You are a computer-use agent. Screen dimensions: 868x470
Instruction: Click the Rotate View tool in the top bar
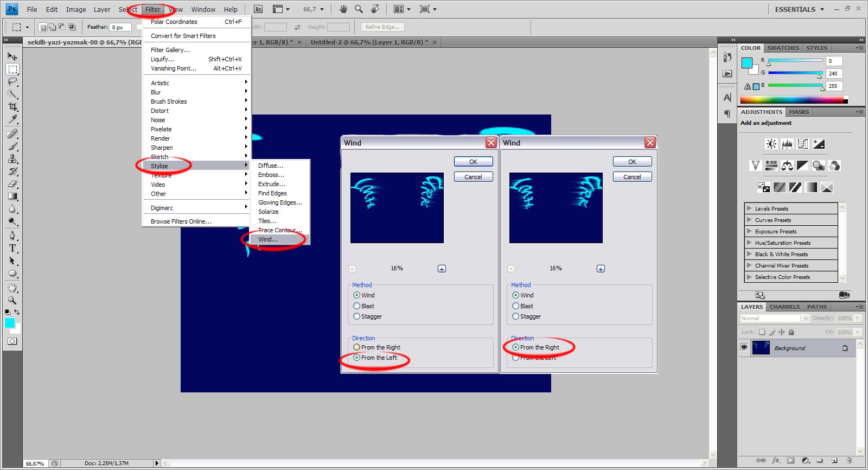(375, 9)
